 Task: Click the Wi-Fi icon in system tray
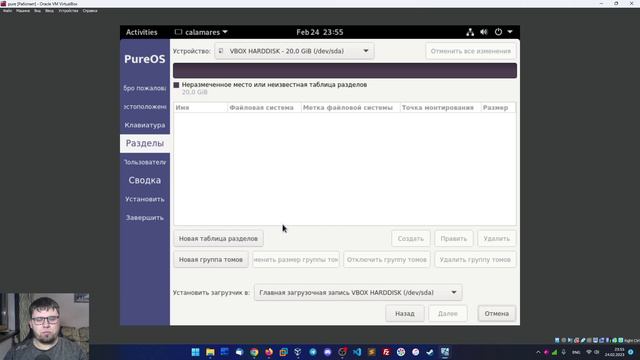(x=589, y=352)
